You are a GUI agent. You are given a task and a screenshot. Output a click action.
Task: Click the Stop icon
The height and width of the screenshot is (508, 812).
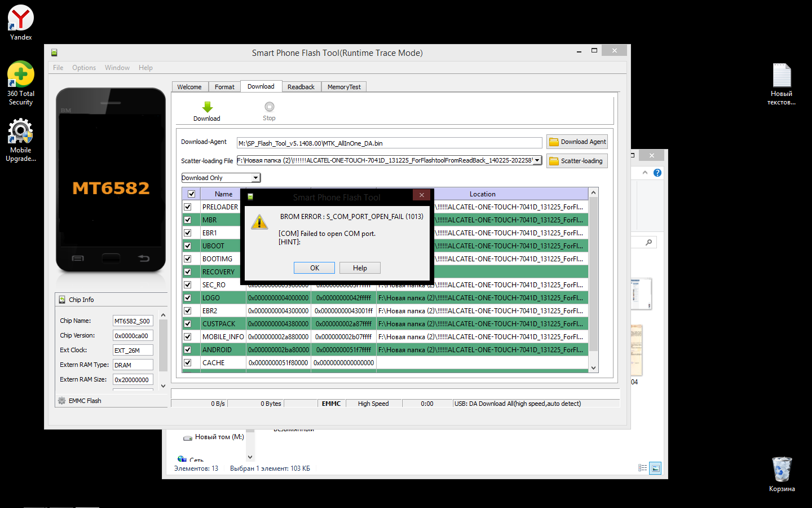(x=269, y=107)
